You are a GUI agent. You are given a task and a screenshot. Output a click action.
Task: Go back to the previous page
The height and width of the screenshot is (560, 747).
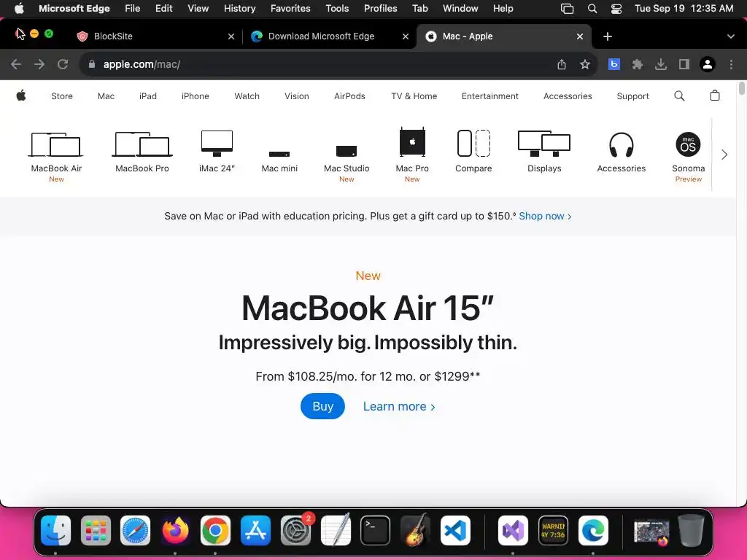16,64
